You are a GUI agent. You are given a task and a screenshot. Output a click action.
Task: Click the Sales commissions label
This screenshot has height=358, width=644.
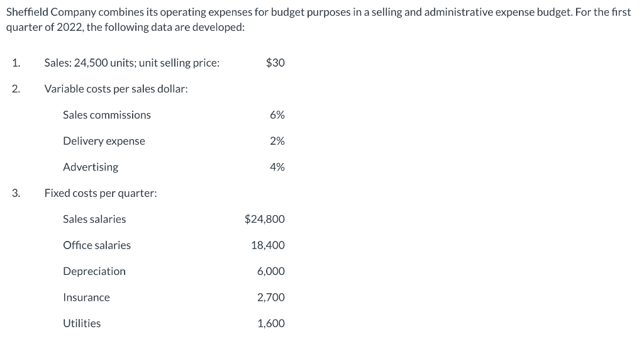click(x=107, y=115)
